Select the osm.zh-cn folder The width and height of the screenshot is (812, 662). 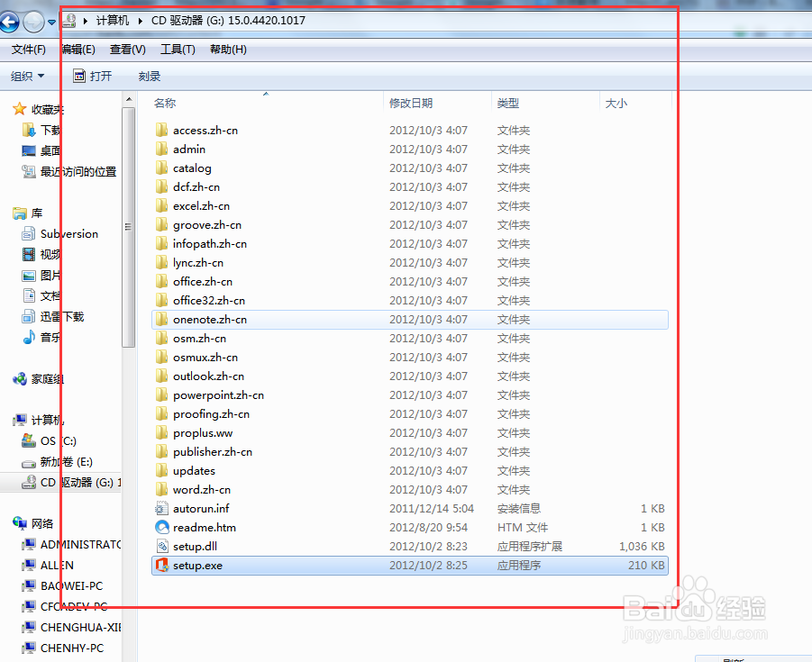[x=410, y=339]
